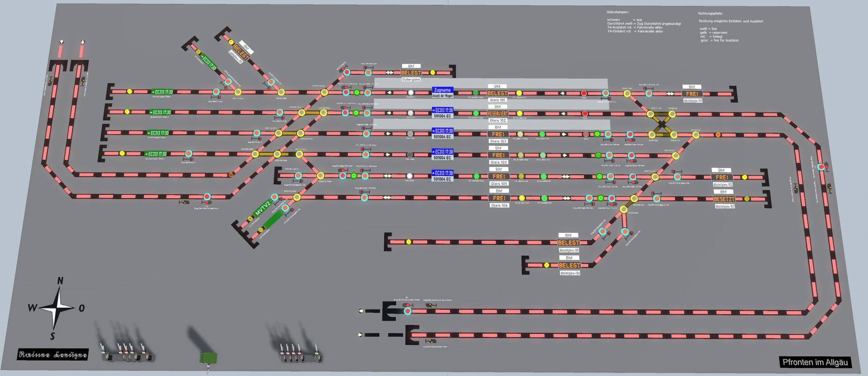This screenshot has height=376, width=868.
Task: Click the right bank of signal levers
Action: (x=301, y=353)
